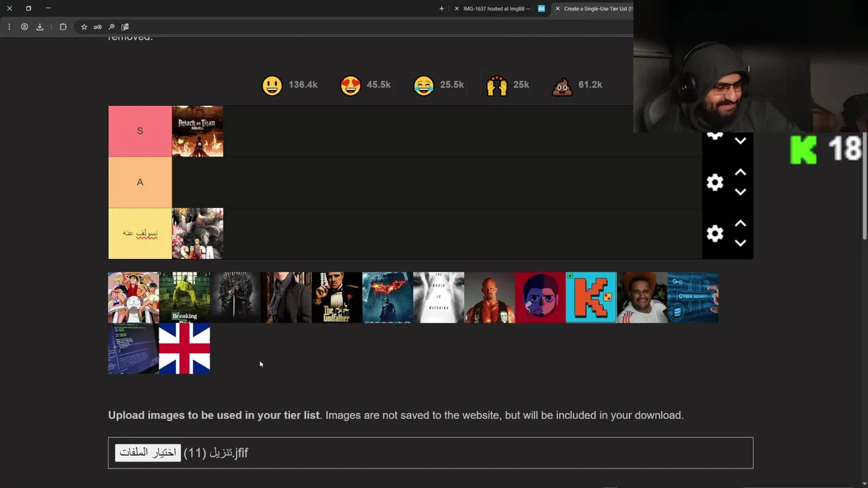The image size is (868, 488).
Task: Select The Godfather poster thumbnail
Action: [337, 298]
